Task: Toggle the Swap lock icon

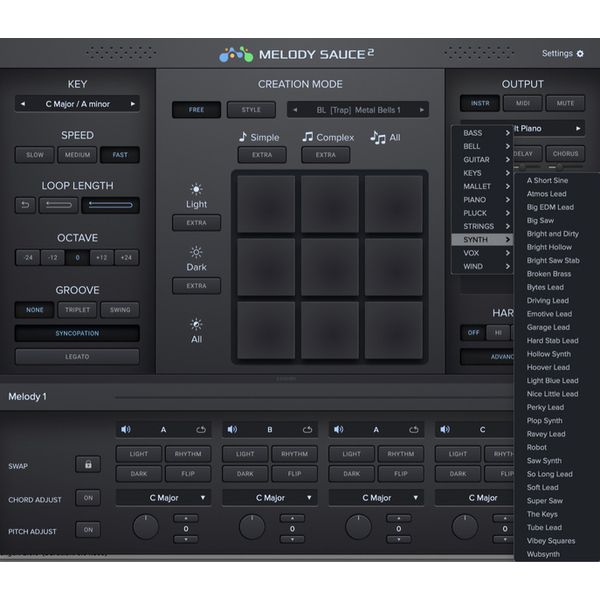Action: [x=88, y=464]
